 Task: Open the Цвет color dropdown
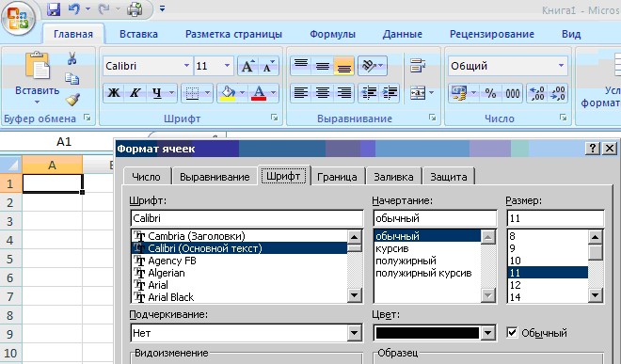[488, 333]
